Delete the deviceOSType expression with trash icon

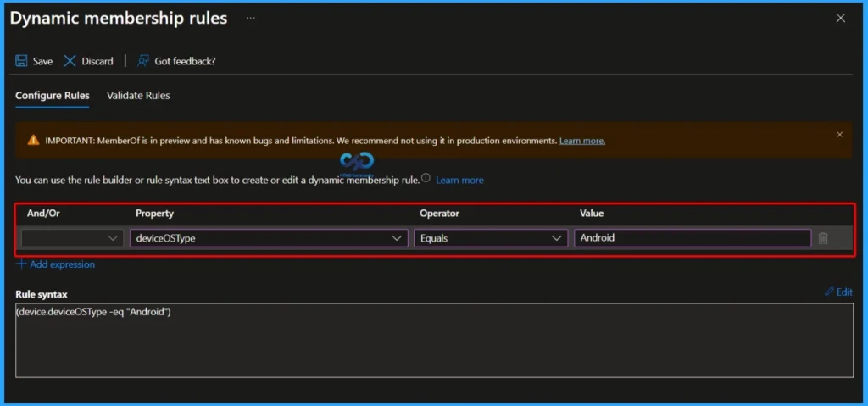823,238
